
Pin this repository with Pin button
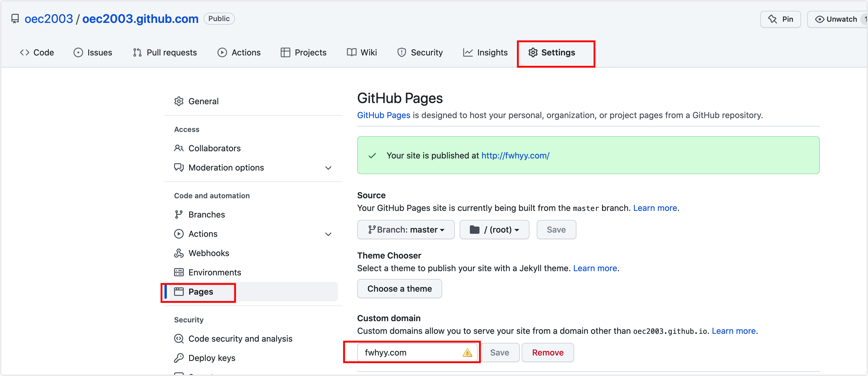click(780, 19)
